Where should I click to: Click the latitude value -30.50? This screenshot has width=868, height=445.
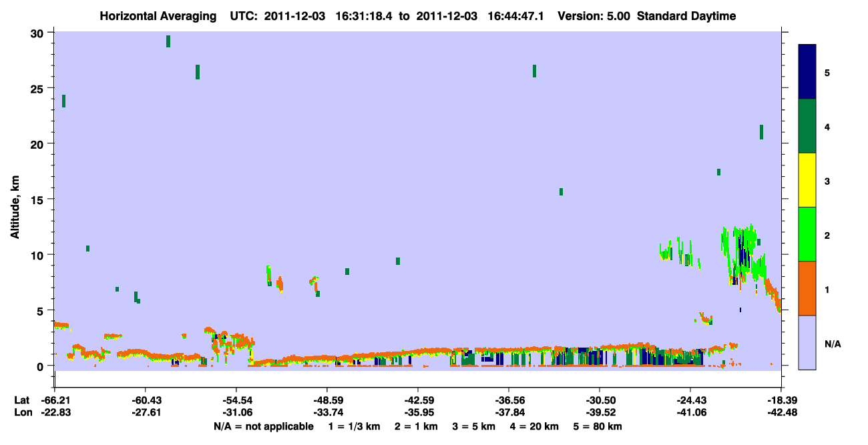(600, 400)
